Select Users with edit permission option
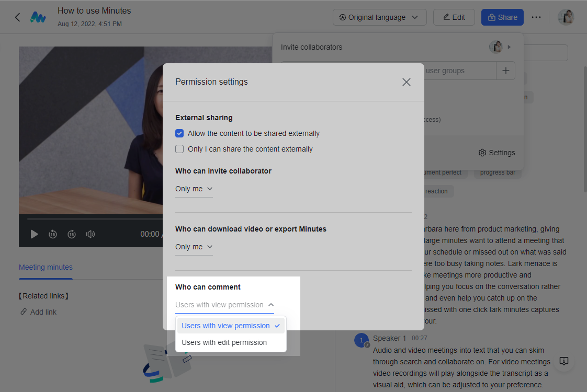This screenshot has height=392, width=587. (x=224, y=342)
